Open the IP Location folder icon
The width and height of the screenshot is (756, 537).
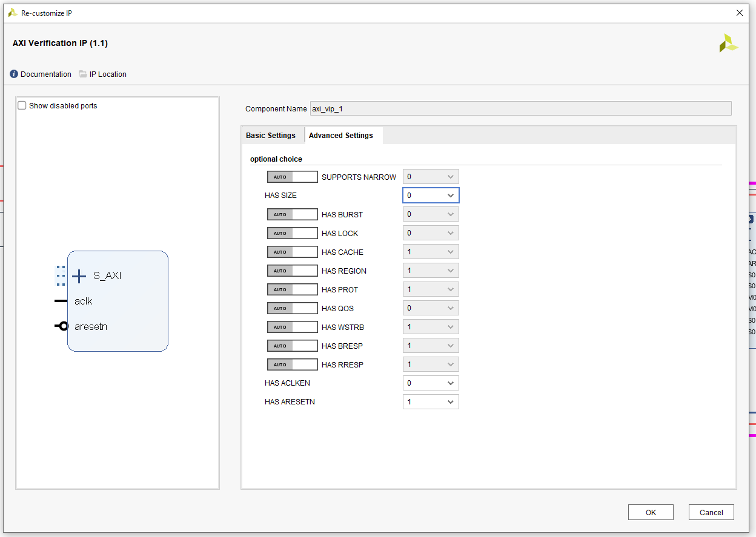[82, 74]
